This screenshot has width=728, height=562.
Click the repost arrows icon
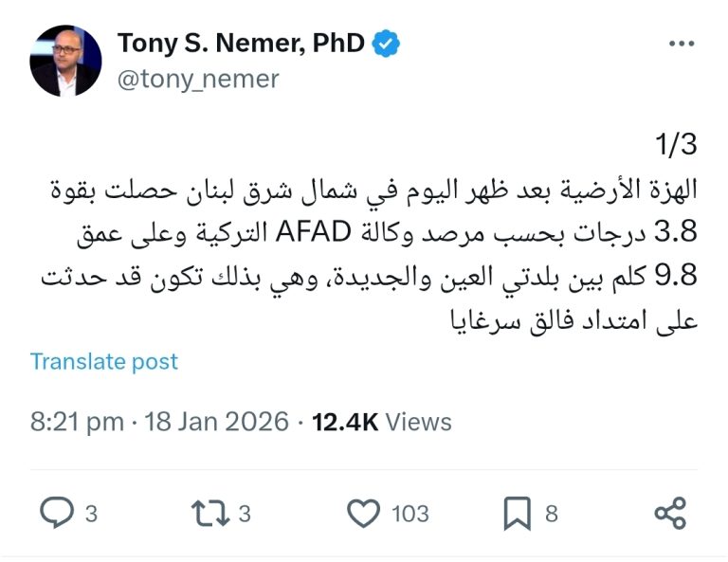tap(209, 514)
